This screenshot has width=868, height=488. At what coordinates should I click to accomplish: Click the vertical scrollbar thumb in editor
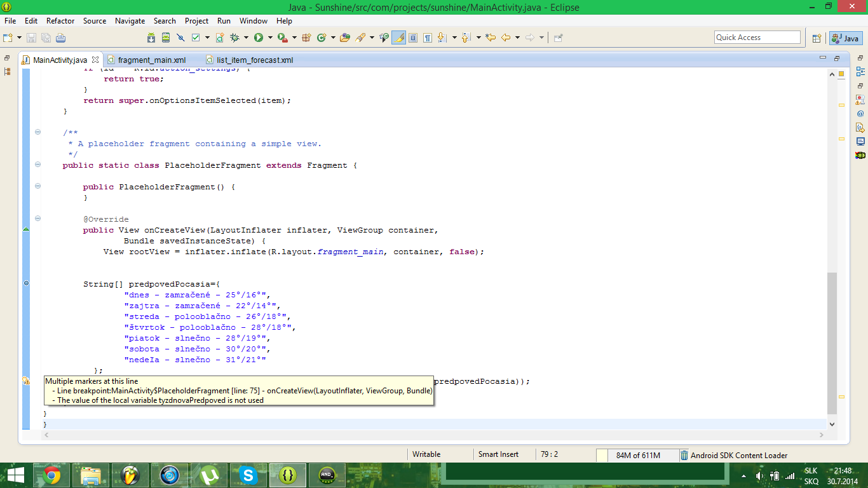832,343
